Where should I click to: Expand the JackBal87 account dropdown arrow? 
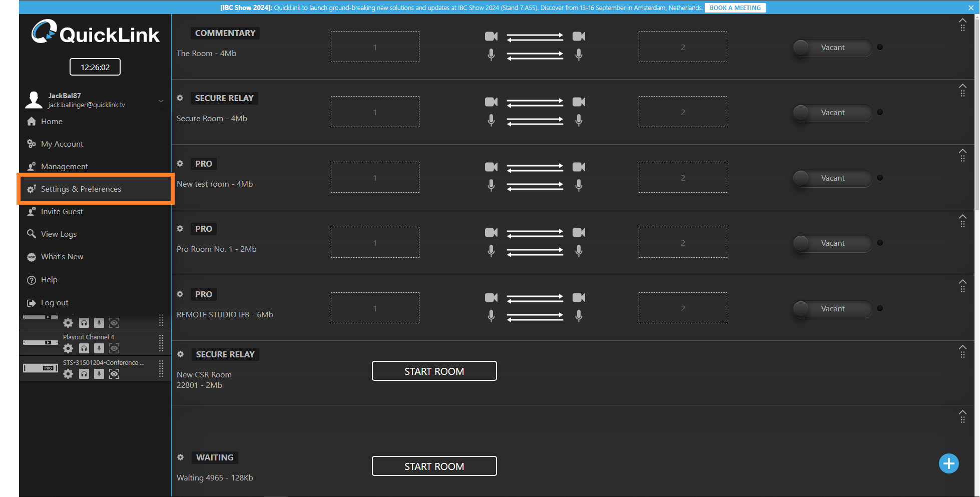[161, 101]
